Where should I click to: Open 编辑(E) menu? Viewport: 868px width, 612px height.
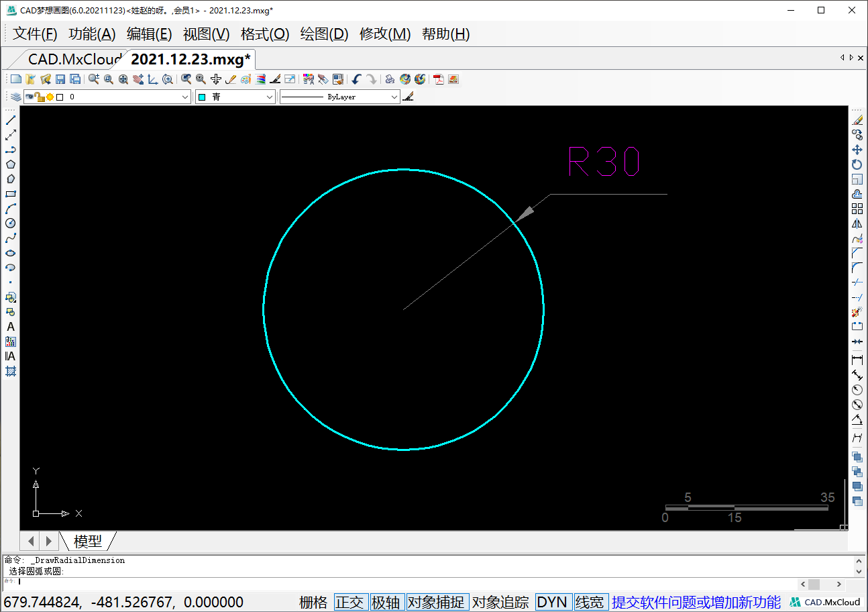tap(150, 34)
